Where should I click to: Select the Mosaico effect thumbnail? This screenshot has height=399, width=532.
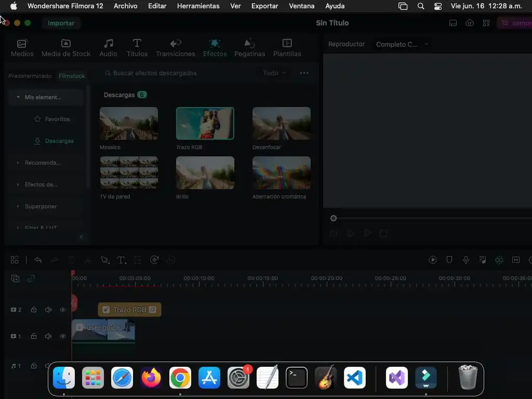(129, 124)
